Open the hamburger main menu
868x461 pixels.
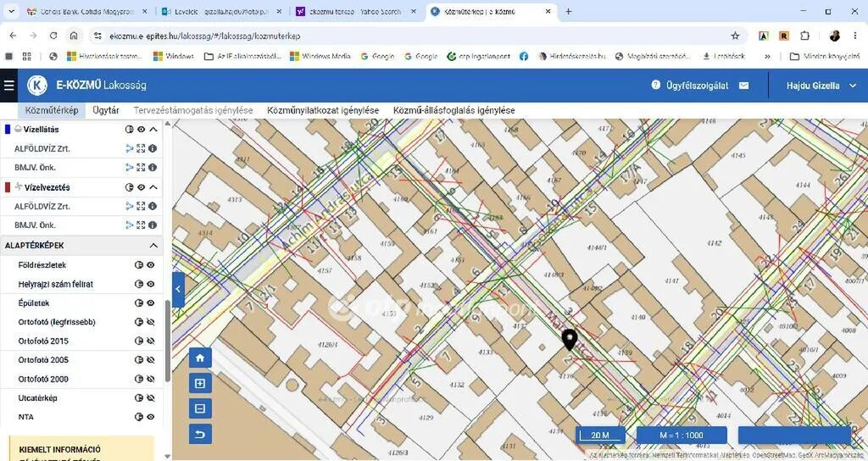point(8,86)
